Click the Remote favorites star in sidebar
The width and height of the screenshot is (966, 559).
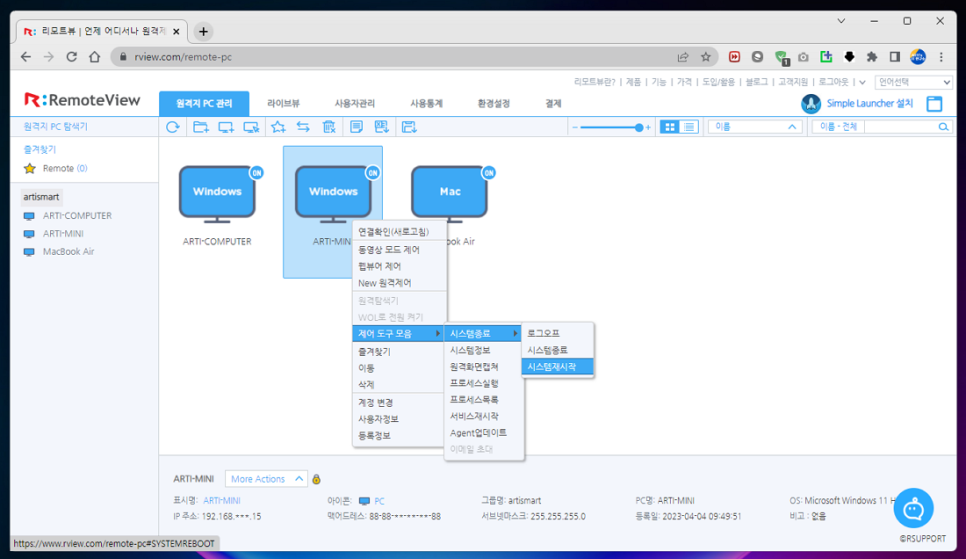click(x=30, y=168)
